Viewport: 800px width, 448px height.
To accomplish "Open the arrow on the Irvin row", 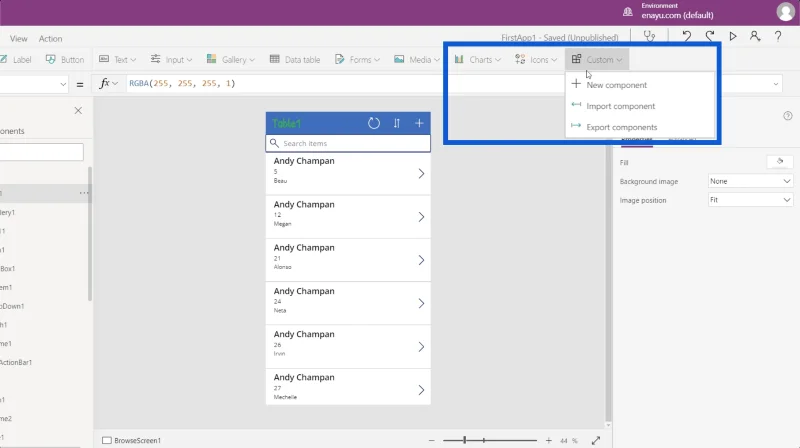I will pyautogui.click(x=421, y=347).
